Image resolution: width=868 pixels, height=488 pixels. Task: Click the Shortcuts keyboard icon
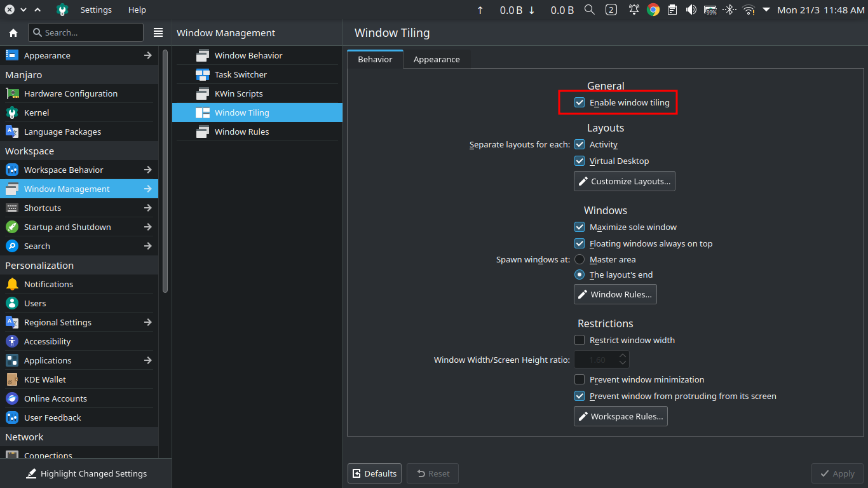[x=12, y=208]
